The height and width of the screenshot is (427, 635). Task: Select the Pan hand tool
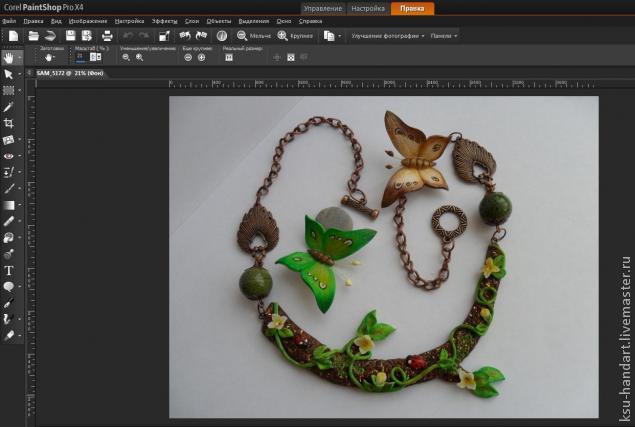coord(9,57)
